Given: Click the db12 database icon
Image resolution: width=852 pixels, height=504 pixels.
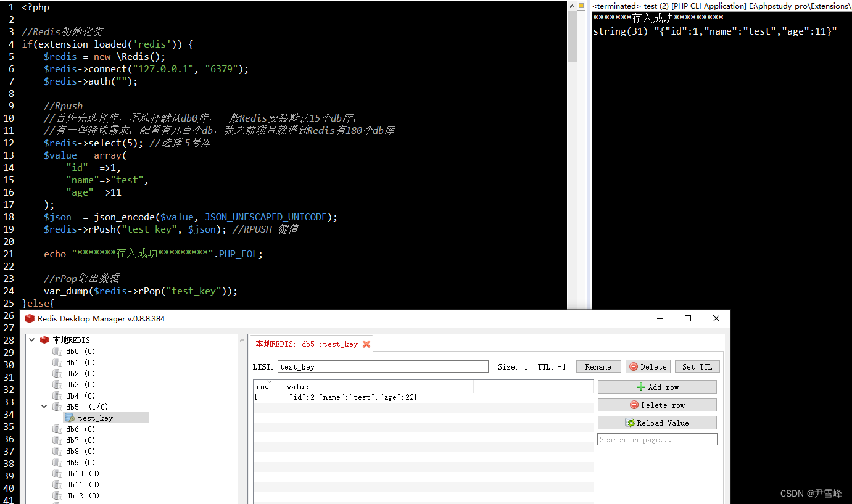Looking at the screenshot, I should 57,496.
